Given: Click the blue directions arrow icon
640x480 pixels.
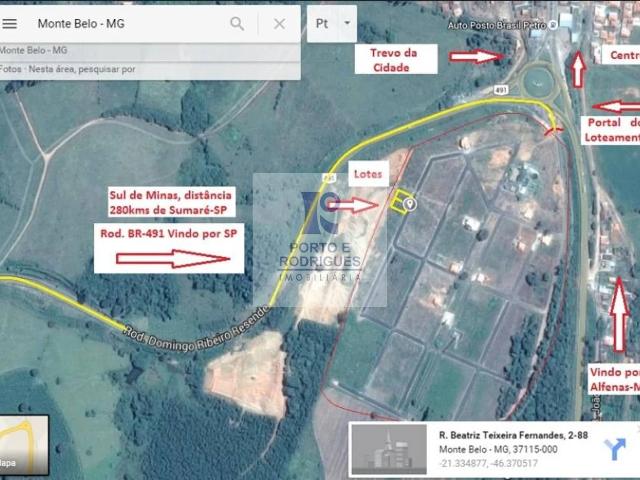Looking at the screenshot, I should pyautogui.click(x=615, y=449).
